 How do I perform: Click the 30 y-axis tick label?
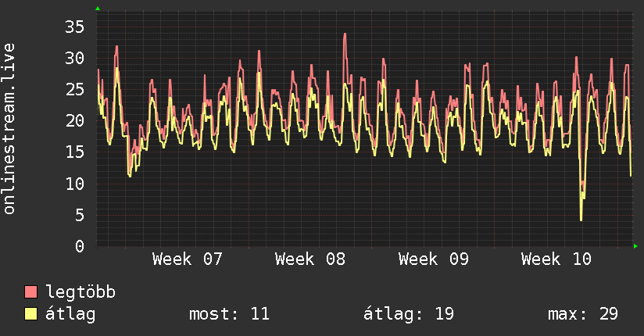[75, 59]
